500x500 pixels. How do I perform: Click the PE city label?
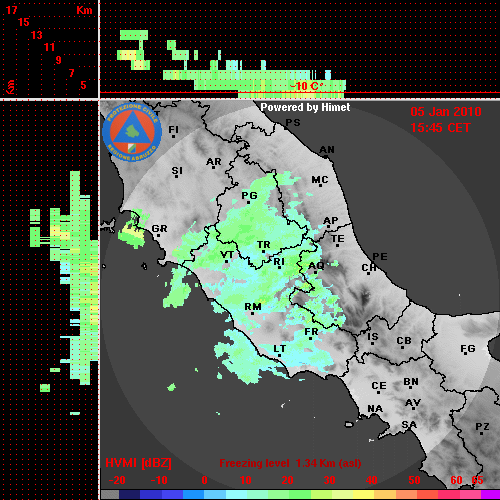pyautogui.click(x=380, y=257)
